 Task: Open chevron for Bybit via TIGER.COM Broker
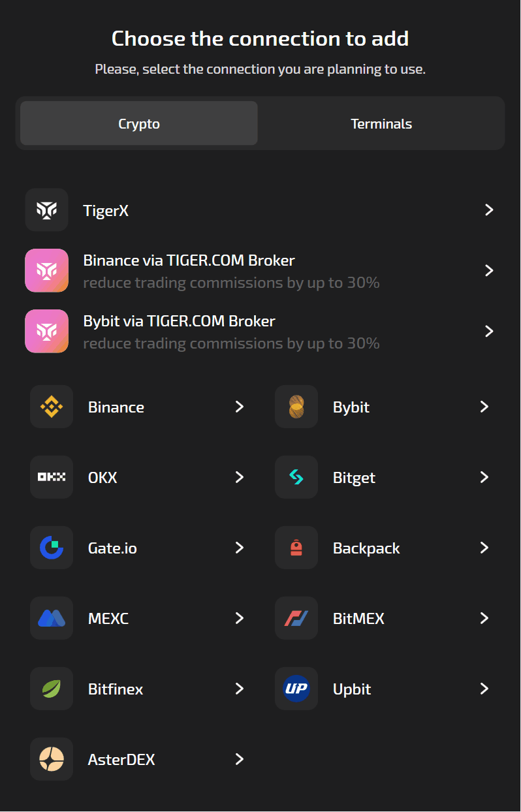pyautogui.click(x=489, y=331)
